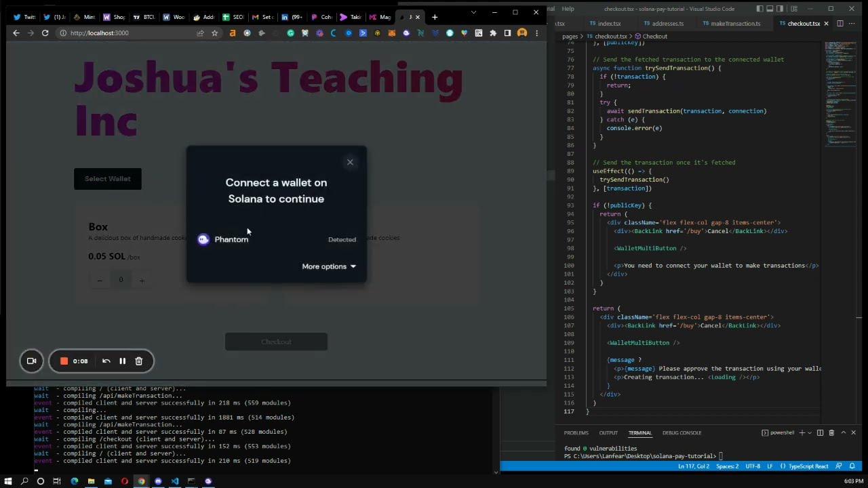Image resolution: width=868 pixels, height=488 pixels.
Task: Toggle VS Code bottom panel layout
Action: coord(771,9)
